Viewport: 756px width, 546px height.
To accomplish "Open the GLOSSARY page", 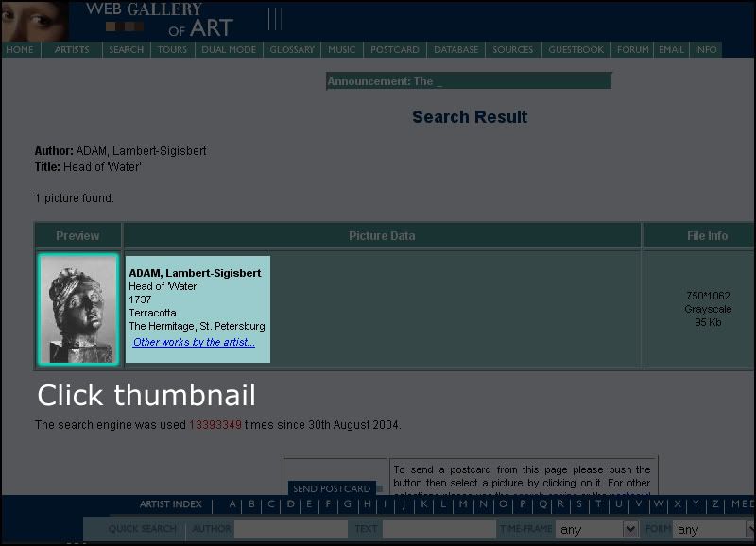I will [292, 50].
